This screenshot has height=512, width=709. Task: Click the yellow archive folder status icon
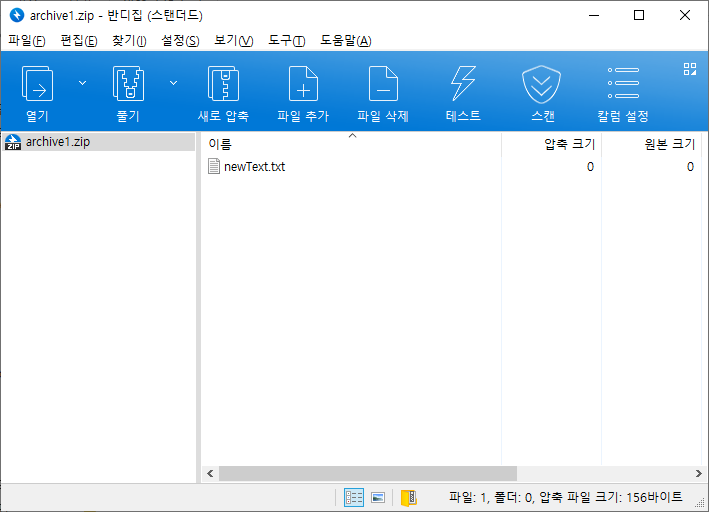tap(409, 498)
